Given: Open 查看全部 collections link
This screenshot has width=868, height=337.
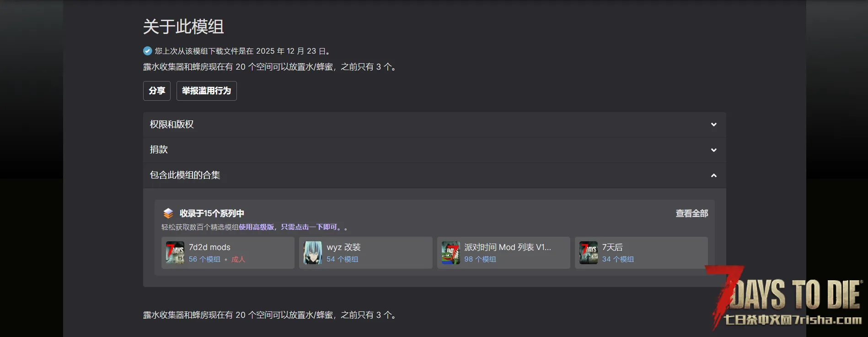Looking at the screenshot, I should pos(692,213).
